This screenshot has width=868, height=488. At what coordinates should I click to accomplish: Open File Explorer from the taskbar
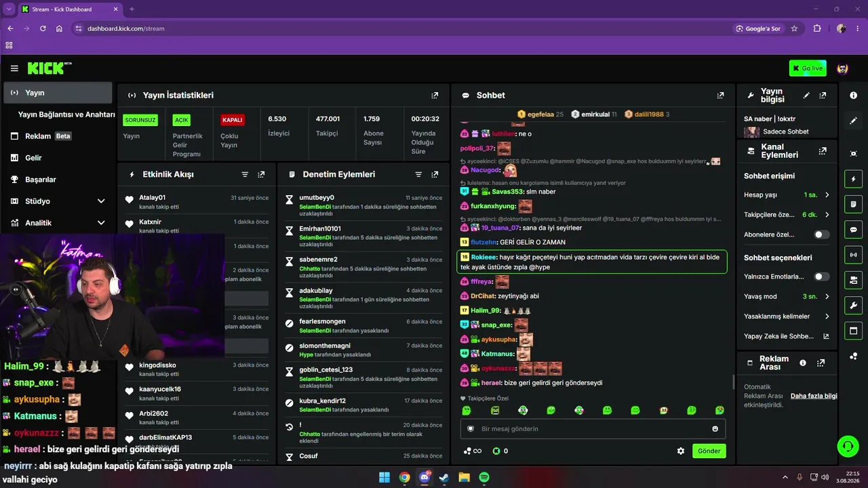click(464, 477)
